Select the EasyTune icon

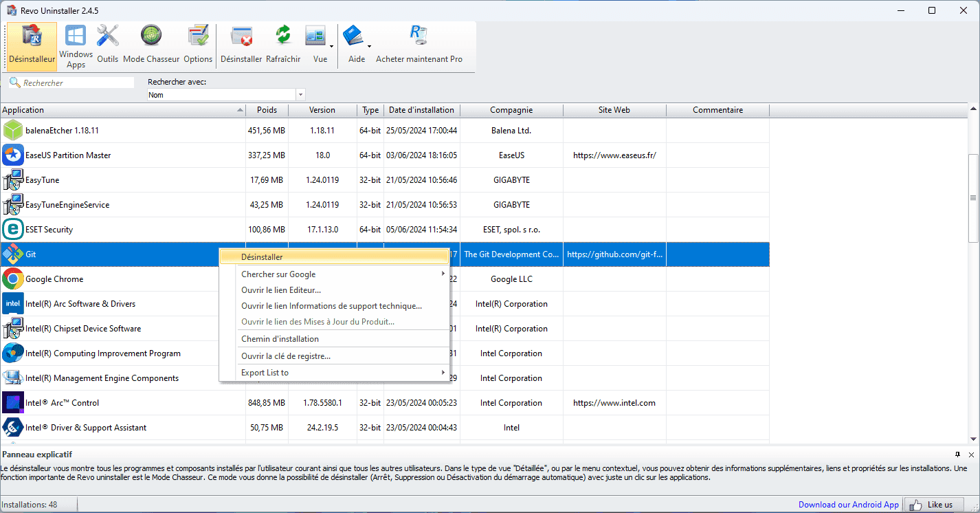[13, 179]
